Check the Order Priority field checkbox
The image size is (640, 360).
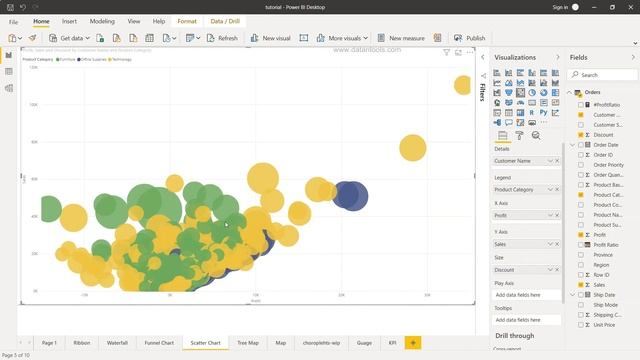pyautogui.click(x=580, y=165)
